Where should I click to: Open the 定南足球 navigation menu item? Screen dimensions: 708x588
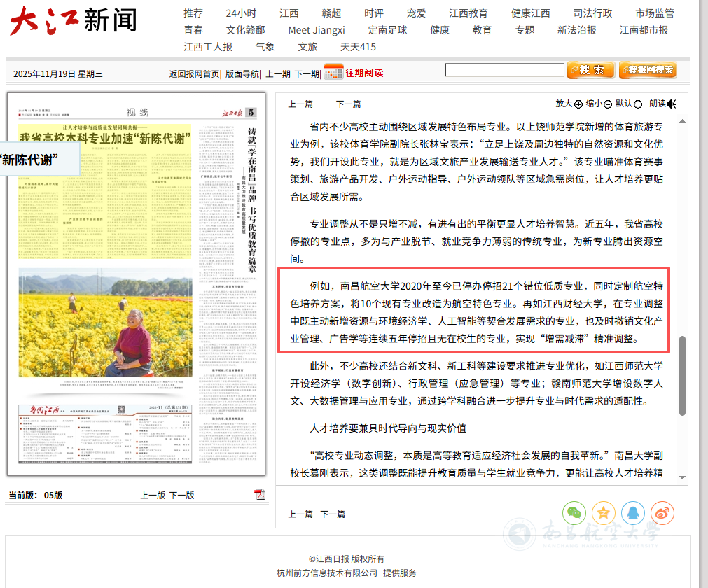pyautogui.click(x=387, y=30)
